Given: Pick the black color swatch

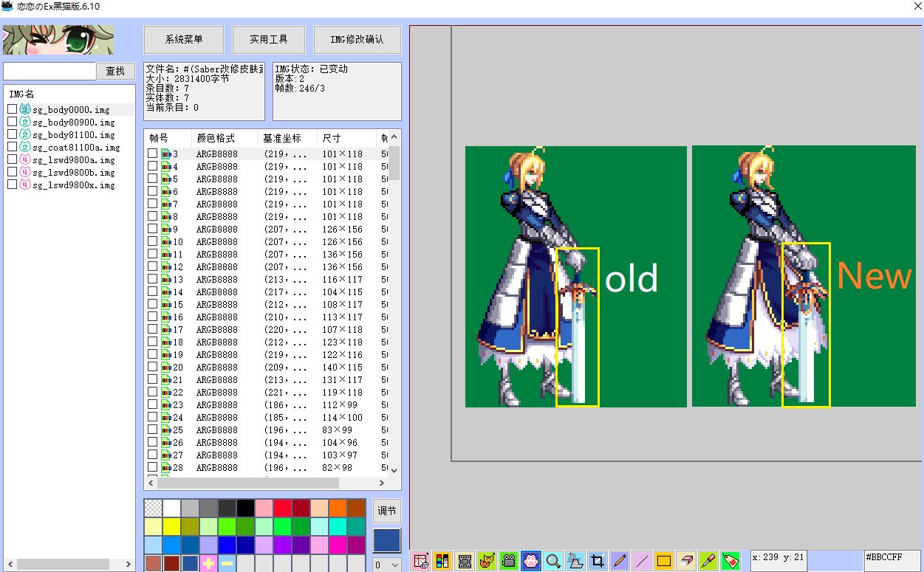Looking at the screenshot, I should coord(245,508).
